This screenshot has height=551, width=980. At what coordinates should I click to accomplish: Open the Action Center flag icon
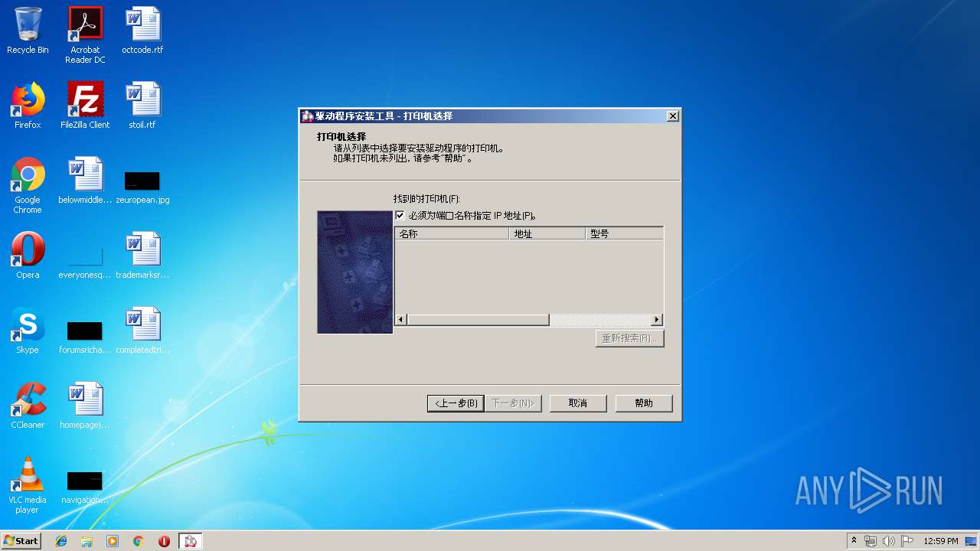click(907, 541)
